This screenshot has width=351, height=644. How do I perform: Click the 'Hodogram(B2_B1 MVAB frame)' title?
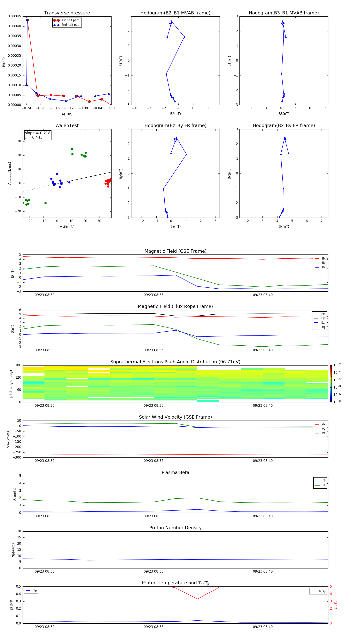[x=175, y=13]
